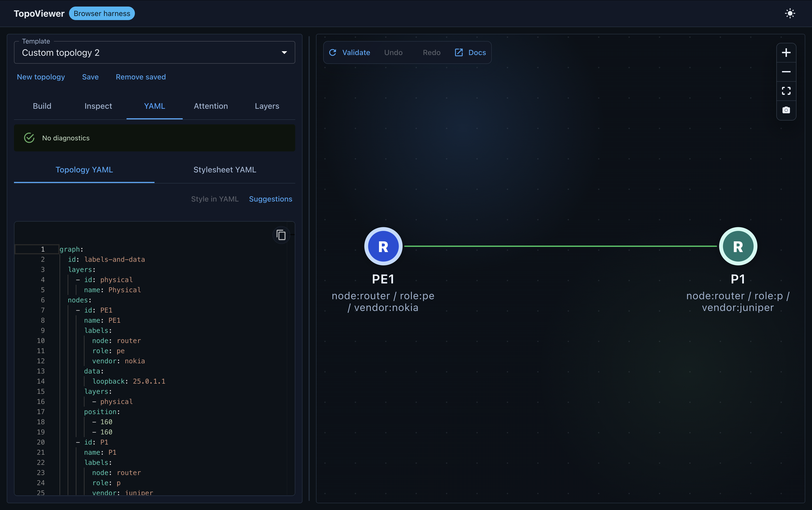Select the green link between PE1 and P1
The height and width of the screenshot is (510, 812).
tap(561, 246)
